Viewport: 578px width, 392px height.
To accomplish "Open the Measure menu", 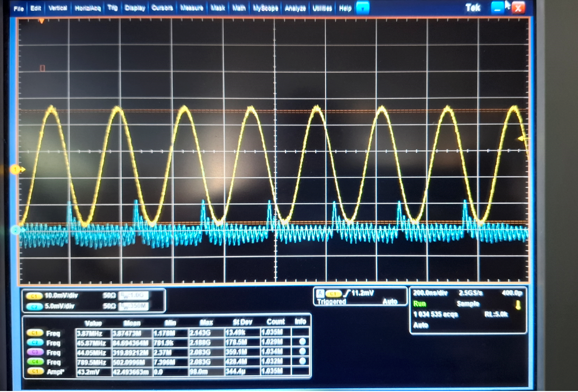I will click(x=192, y=8).
